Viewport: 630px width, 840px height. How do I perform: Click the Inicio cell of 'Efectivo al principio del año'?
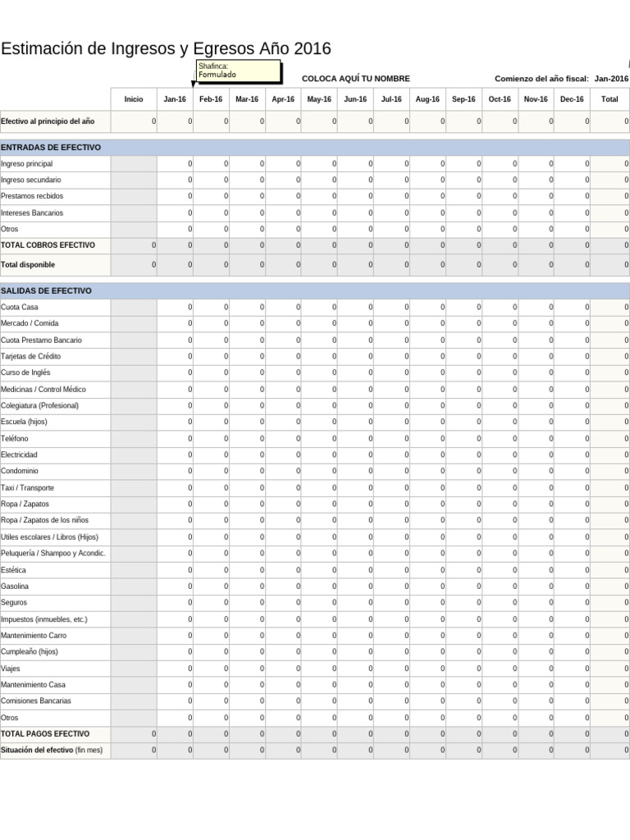(x=134, y=121)
